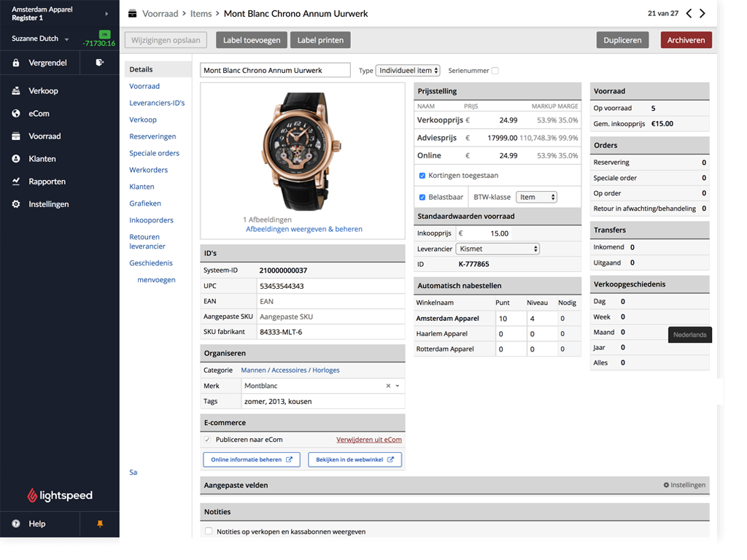Switch to the Leveranciers-ID's tab

157,103
